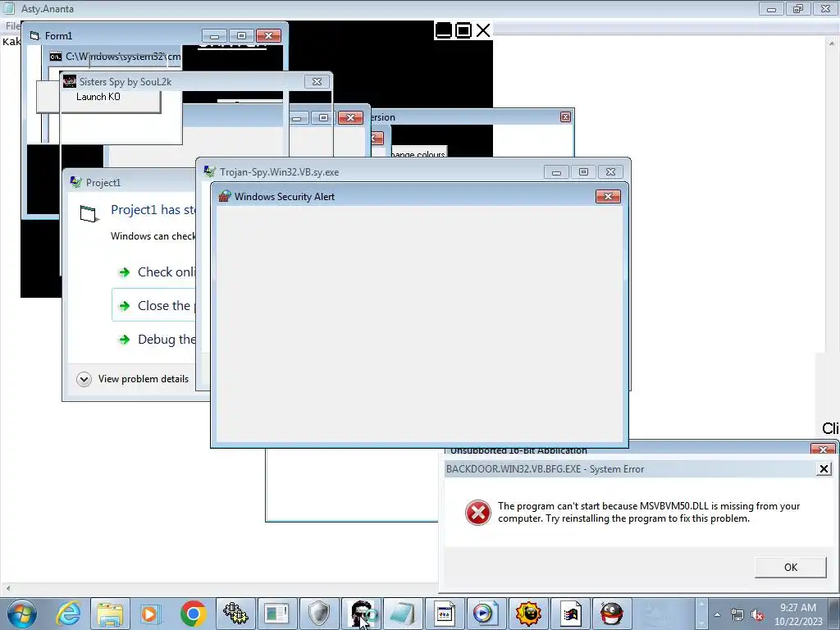The height and width of the screenshot is (630, 840).
Task: Select the gray shield taskbar icon
Action: click(x=319, y=614)
